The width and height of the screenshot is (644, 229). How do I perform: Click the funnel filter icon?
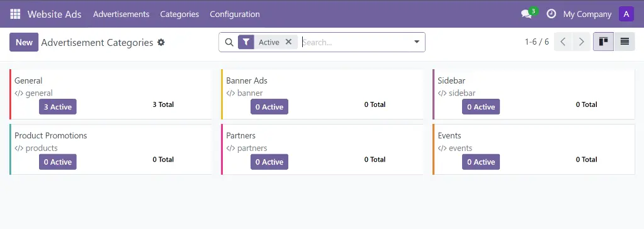coord(246,42)
